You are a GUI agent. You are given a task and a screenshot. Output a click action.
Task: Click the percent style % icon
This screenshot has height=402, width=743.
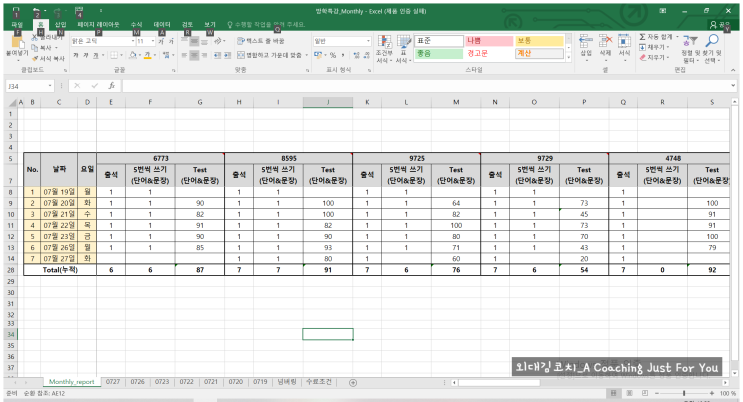pos(333,55)
